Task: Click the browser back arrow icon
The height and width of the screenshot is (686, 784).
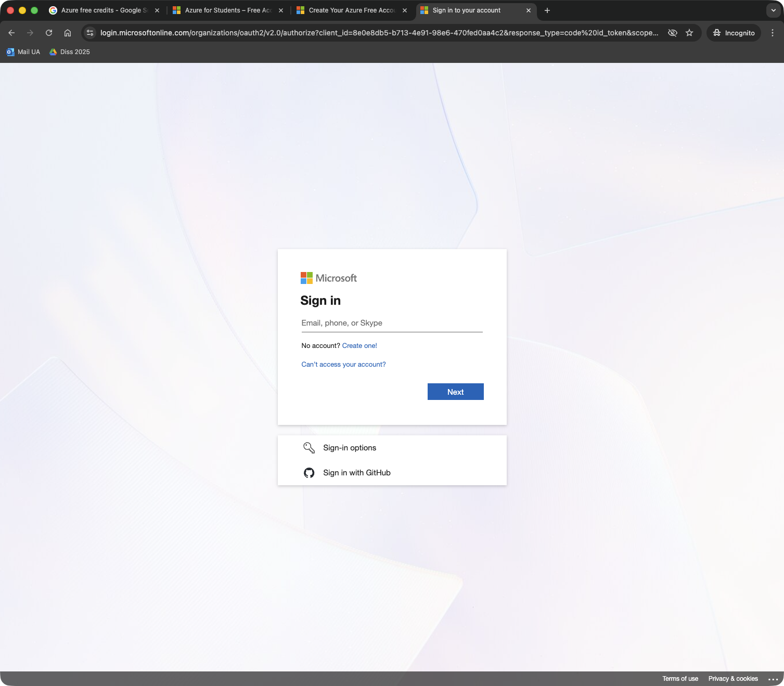Action: [11, 33]
